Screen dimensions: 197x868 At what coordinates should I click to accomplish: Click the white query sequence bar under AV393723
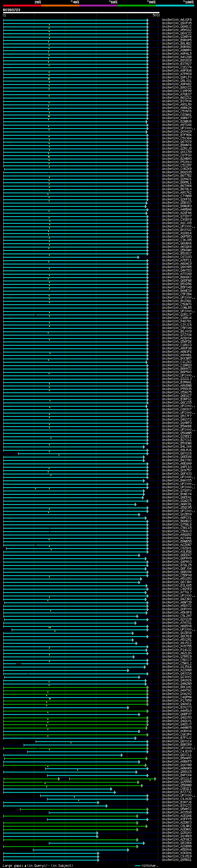click(x=81, y=12)
